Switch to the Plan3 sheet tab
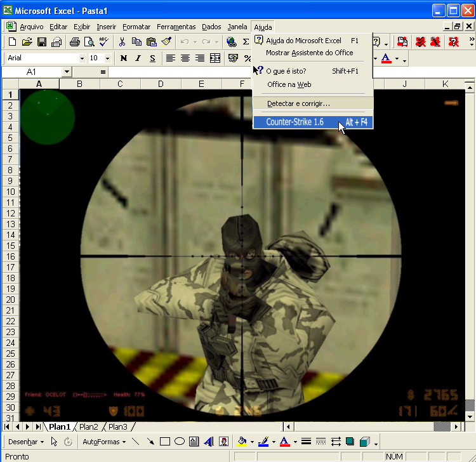This screenshot has height=462, width=476. pos(118,427)
